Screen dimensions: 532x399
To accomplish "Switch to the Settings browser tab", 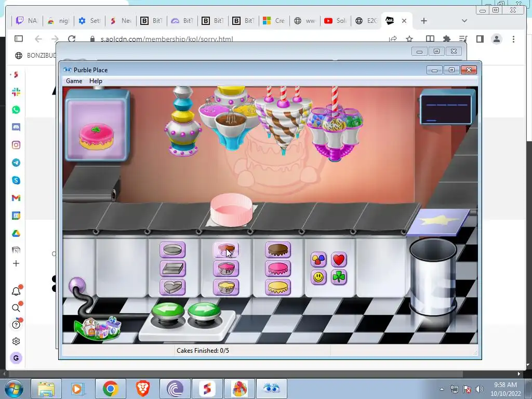I will pyautogui.click(x=89, y=21).
